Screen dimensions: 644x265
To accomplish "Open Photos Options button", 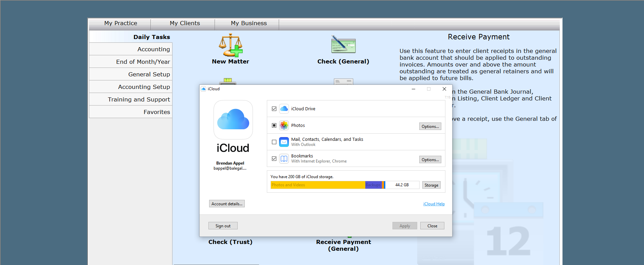I will (x=430, y=126).
